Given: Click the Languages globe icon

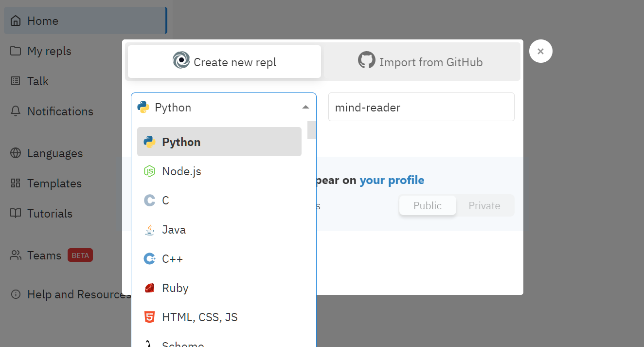Looking at the screenshot, I should (x=16, y=153).
